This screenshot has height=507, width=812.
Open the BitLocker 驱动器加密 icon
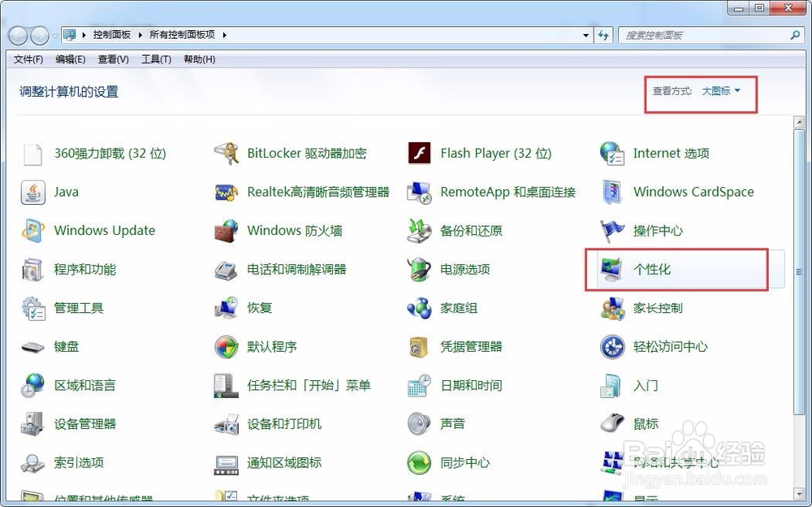tap(227, 154)
